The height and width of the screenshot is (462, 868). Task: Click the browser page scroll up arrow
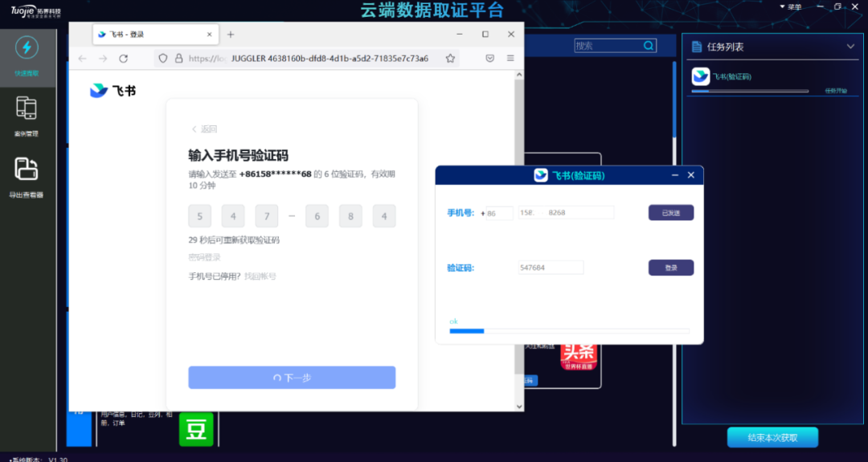click(519, 74)
